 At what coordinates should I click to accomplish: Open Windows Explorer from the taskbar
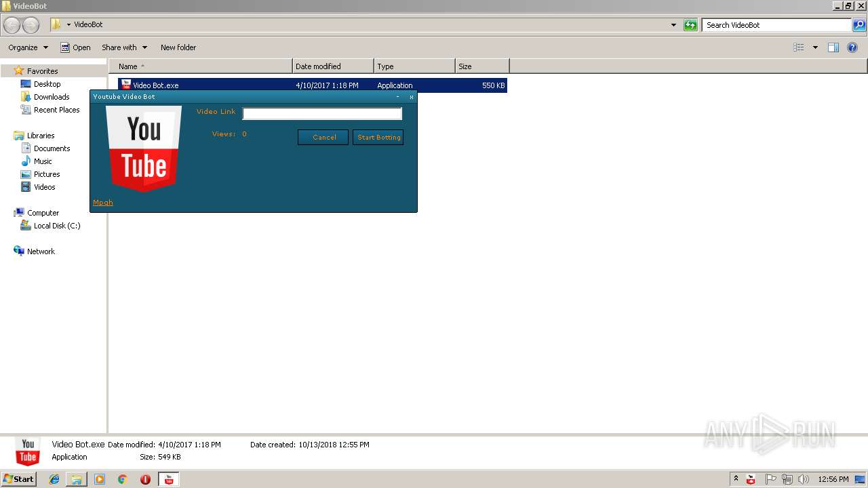(x=77, y=479)
